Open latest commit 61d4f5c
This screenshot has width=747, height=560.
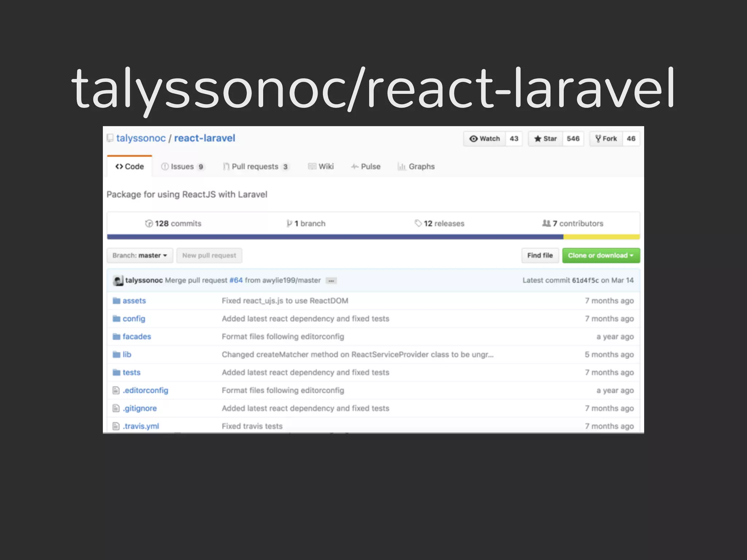pos(585,280)
